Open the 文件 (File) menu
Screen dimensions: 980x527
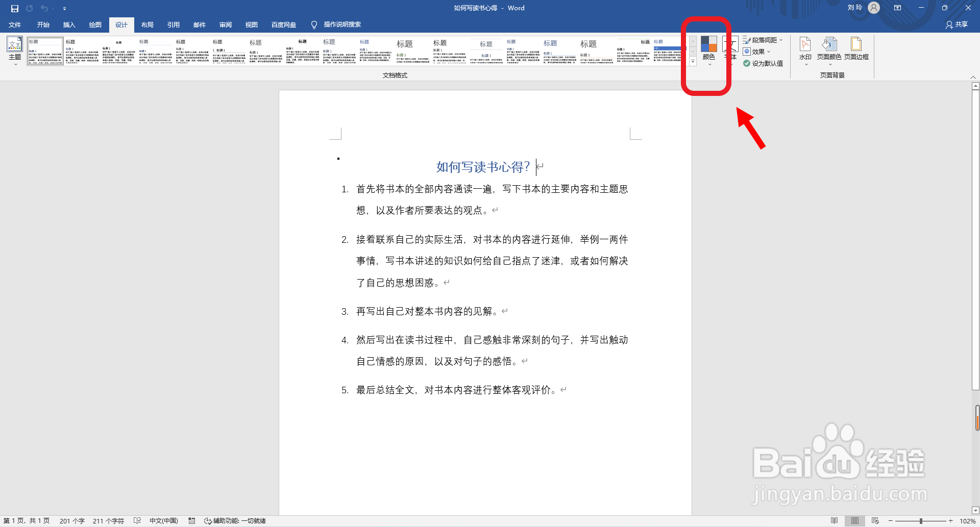[x=15, y=24]
